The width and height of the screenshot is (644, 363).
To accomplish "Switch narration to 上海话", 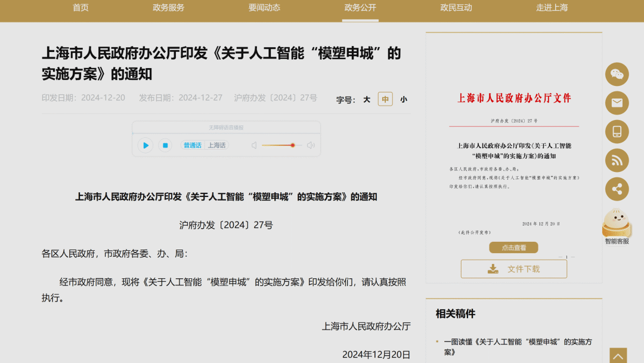I will [x=216, y=145].
